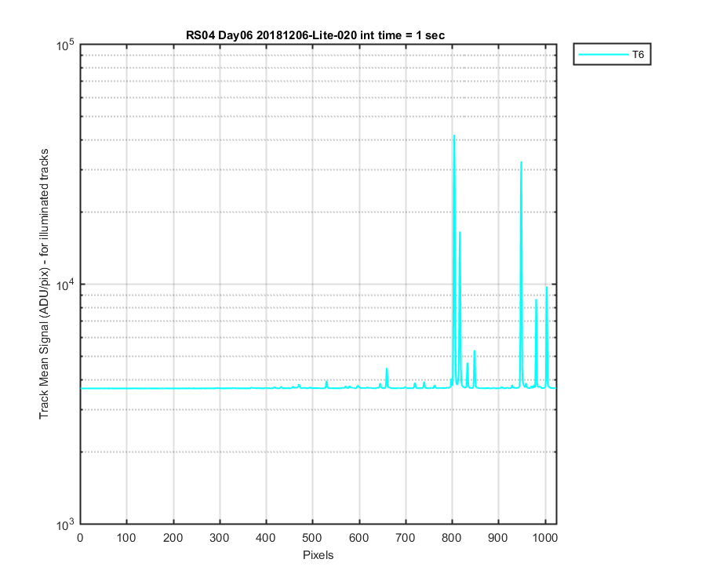Select the x-axis tick label 0
The height and width of the screenshot is (588, 706).
click(x=80, y=538)
